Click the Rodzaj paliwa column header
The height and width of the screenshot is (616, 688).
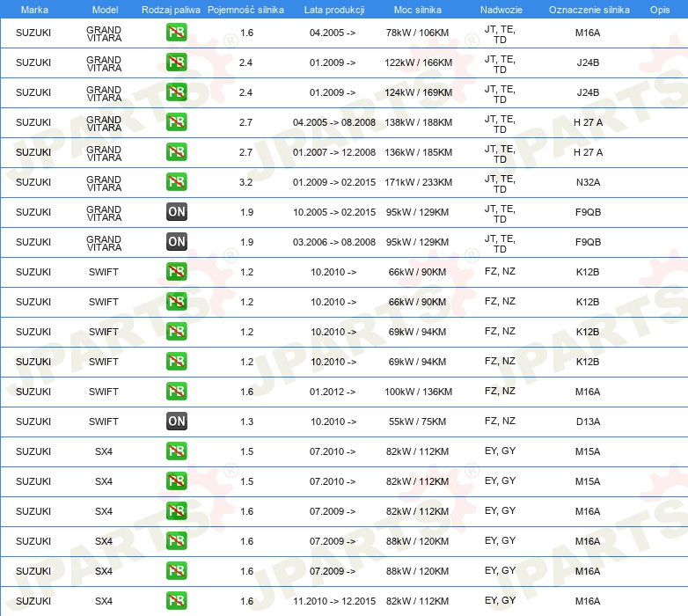coord(171,10)
